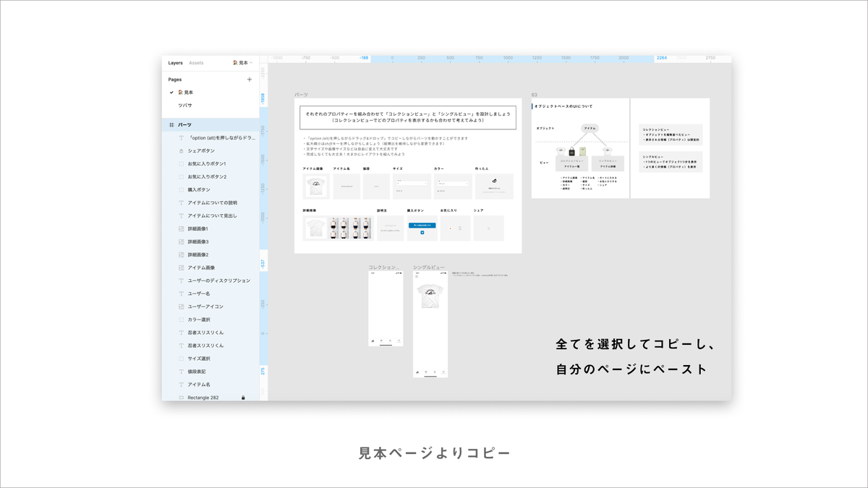This screenshot has width=868, height=488.
Task: Click the t-shirt thumbnail in シングルビュー frame
Action: tap(430, 296)
